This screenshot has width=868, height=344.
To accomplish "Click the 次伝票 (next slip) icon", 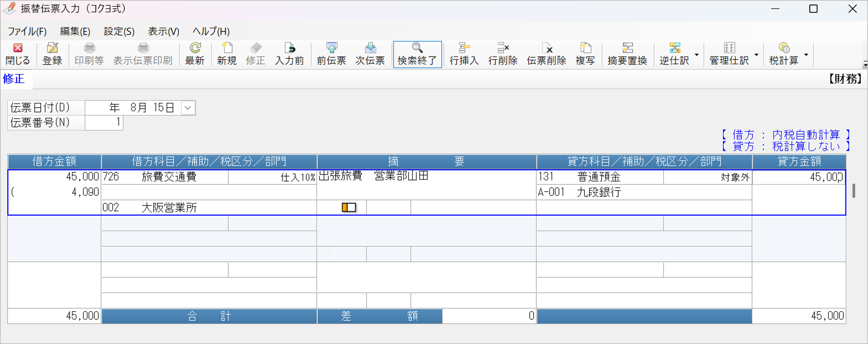I will 370,54.
